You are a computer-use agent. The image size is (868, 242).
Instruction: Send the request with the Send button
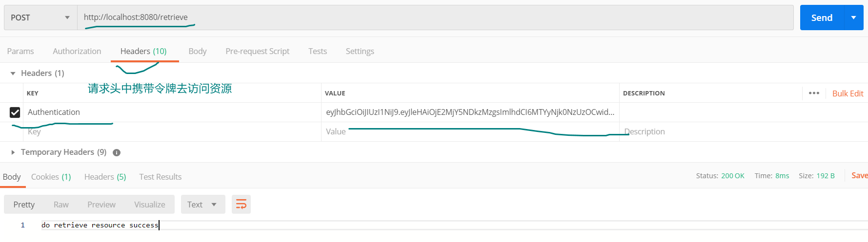pyautogui.click(x=822, y=18)
